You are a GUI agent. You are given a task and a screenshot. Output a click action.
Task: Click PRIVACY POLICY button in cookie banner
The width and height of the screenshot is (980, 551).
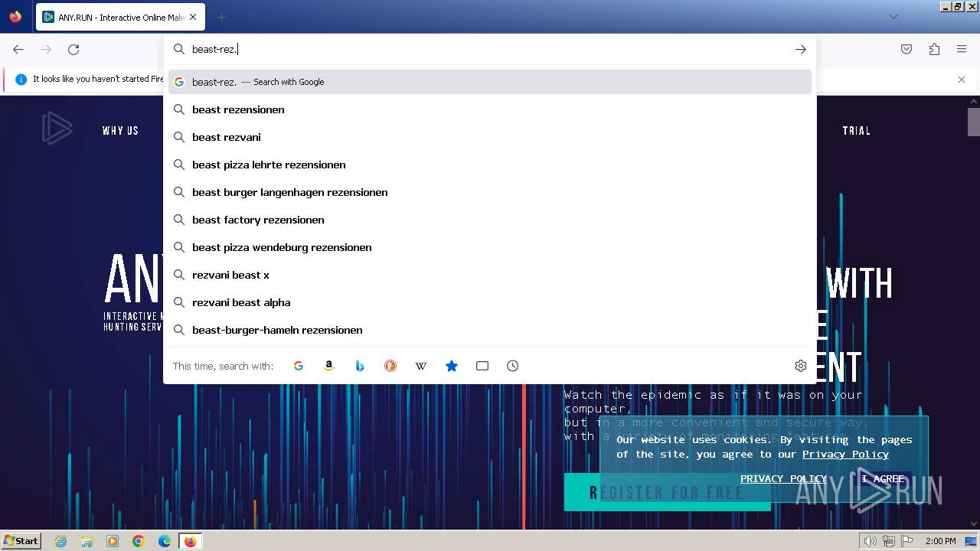[783, 478]
